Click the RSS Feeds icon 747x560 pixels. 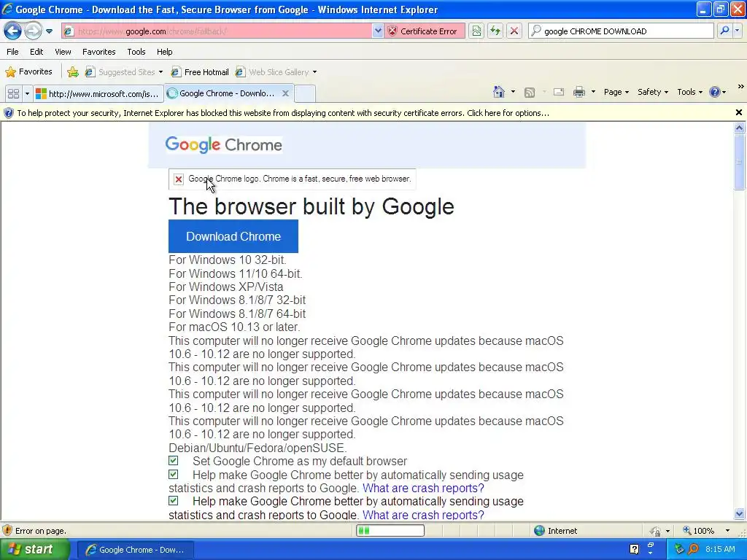[x=530, y=93]
